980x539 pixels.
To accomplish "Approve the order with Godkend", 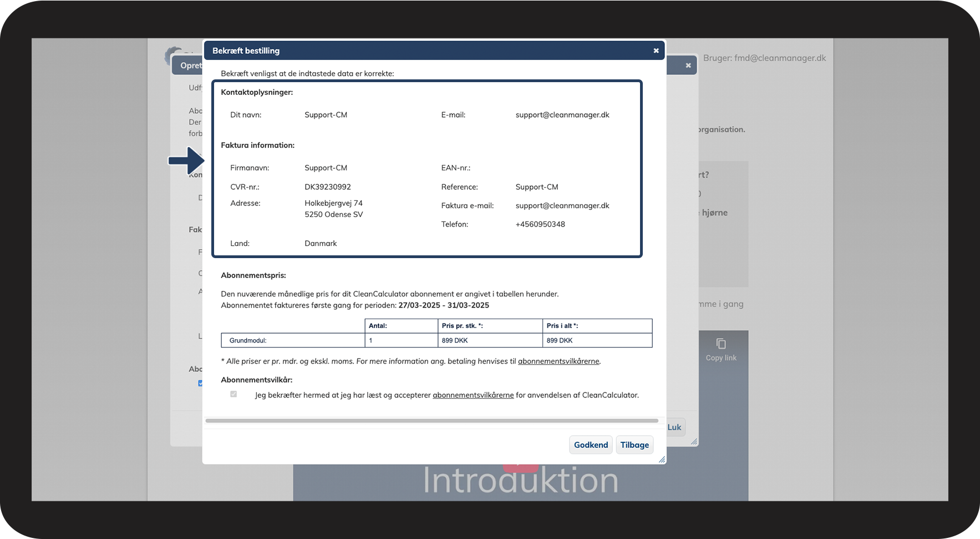I will pyautogui.click(x=590, y=445).
